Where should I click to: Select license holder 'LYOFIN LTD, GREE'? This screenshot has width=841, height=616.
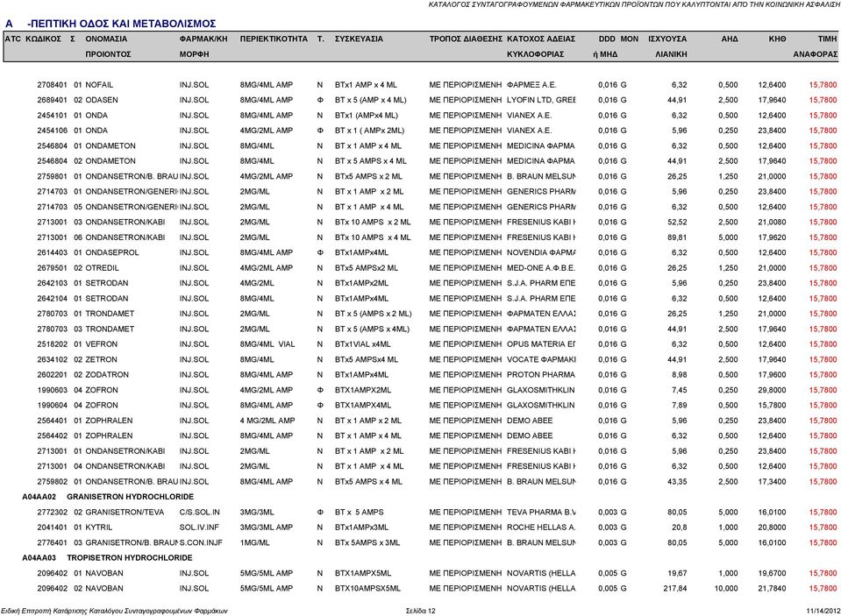541,100
